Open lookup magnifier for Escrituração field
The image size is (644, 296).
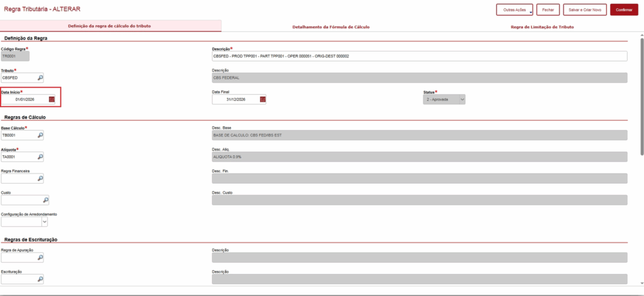click(40, 279)
